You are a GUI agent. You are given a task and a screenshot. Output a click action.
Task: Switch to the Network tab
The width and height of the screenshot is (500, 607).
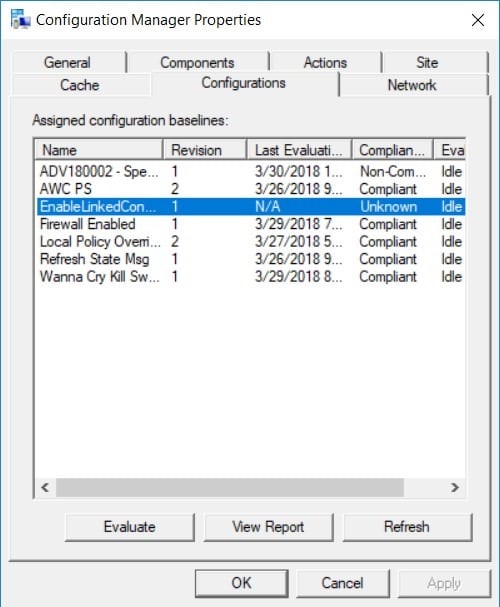[412, 85]
